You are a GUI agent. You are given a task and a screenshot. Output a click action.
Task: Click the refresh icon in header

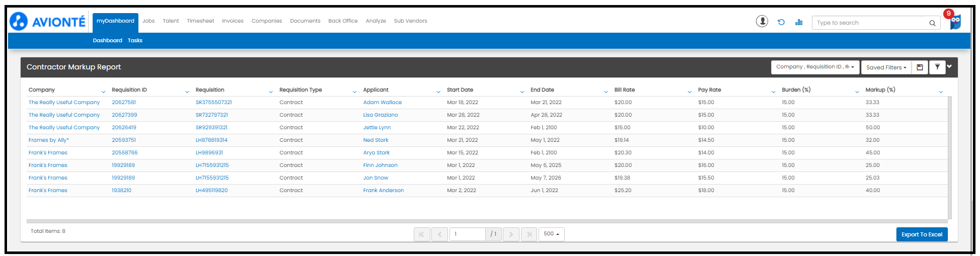pos(781,22)
